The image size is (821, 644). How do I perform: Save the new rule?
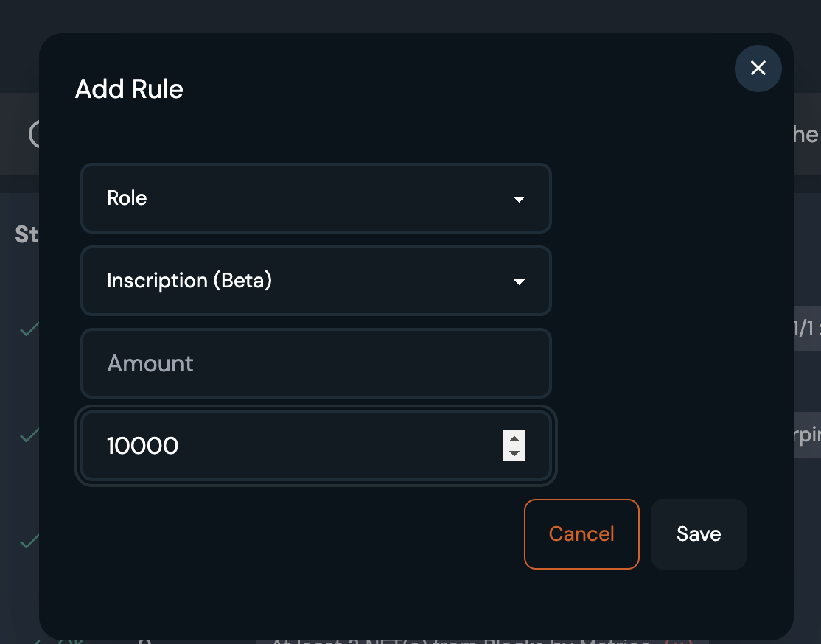tap(699, 534)
